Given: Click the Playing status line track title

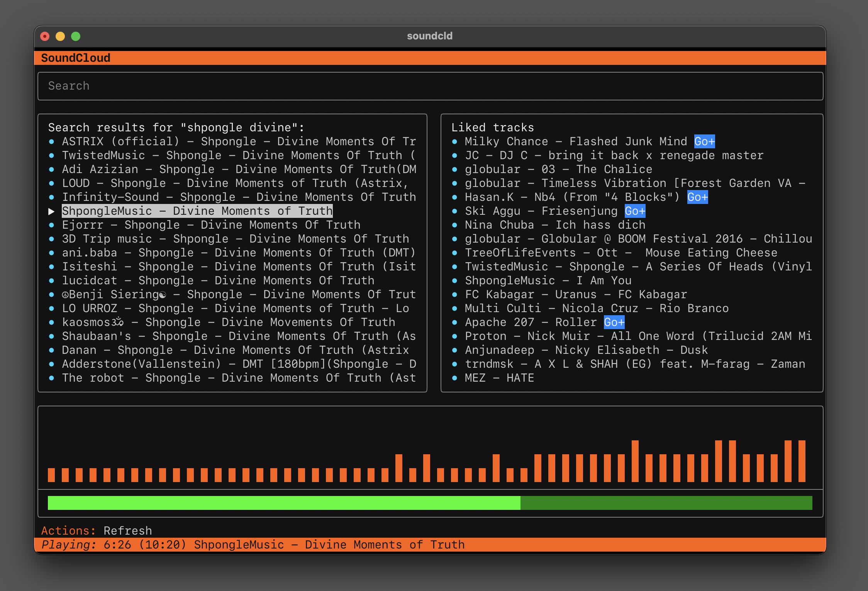Looking at the screenshot, I should pyautogui.click(x=329, y=545).
